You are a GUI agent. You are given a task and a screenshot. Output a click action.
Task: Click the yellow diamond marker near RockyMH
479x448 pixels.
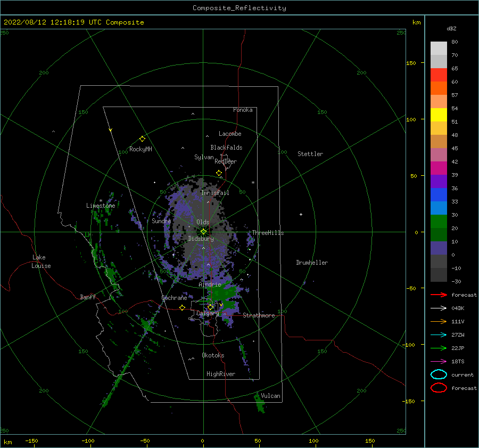coord(142,139)
